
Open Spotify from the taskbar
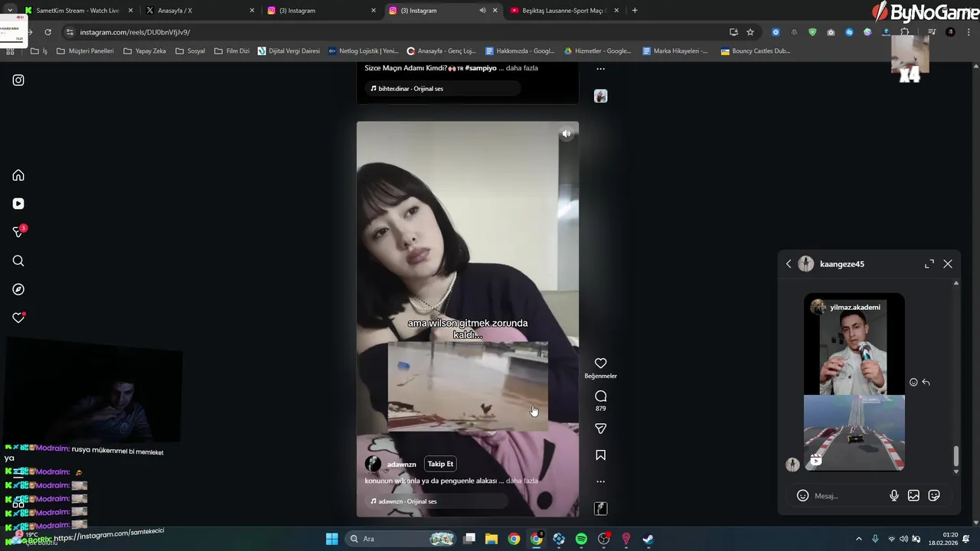pos(581,539)
